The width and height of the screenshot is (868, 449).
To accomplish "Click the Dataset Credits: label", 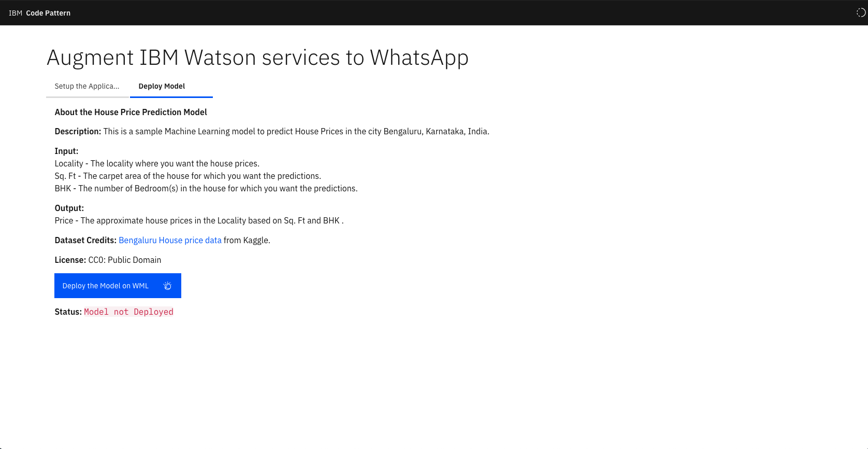I will click(x=85, y=240).
